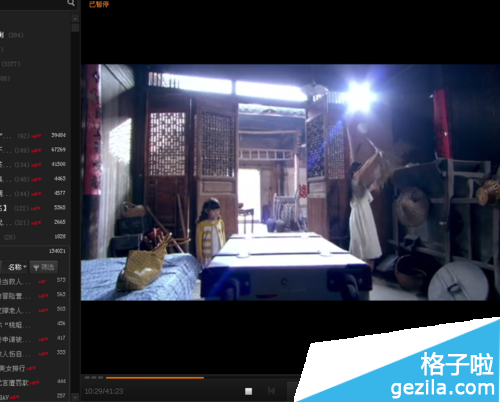Open the channel entry numbered (321)
The image size is (500, 402).
click(33, 222)
